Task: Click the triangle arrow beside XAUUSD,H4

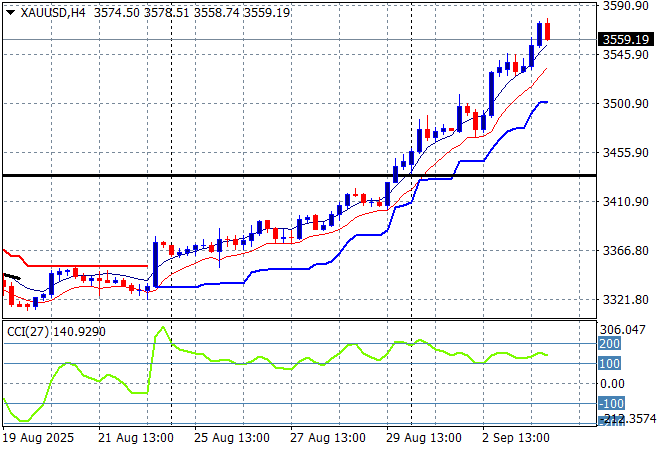Action: tap(10, 11)
